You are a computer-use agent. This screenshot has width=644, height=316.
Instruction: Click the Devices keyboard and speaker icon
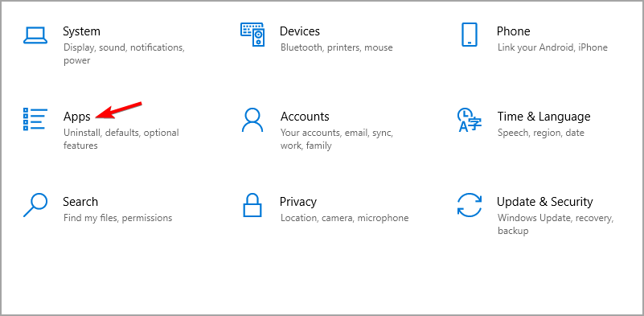(252, 35)
